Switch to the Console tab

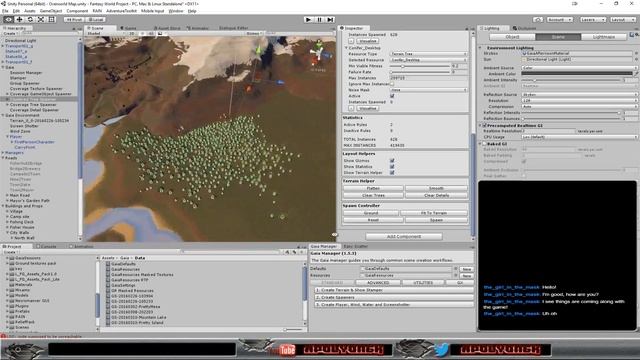(x=47, y=247)
